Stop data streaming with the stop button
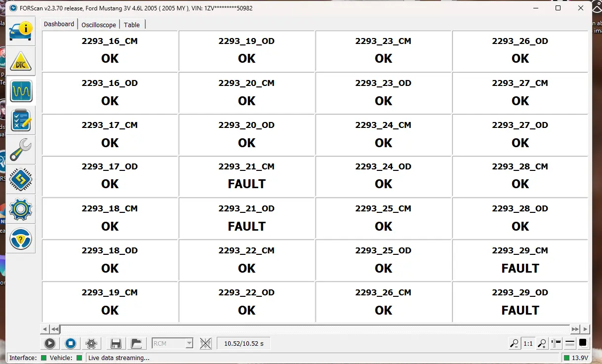 point(71,343)
